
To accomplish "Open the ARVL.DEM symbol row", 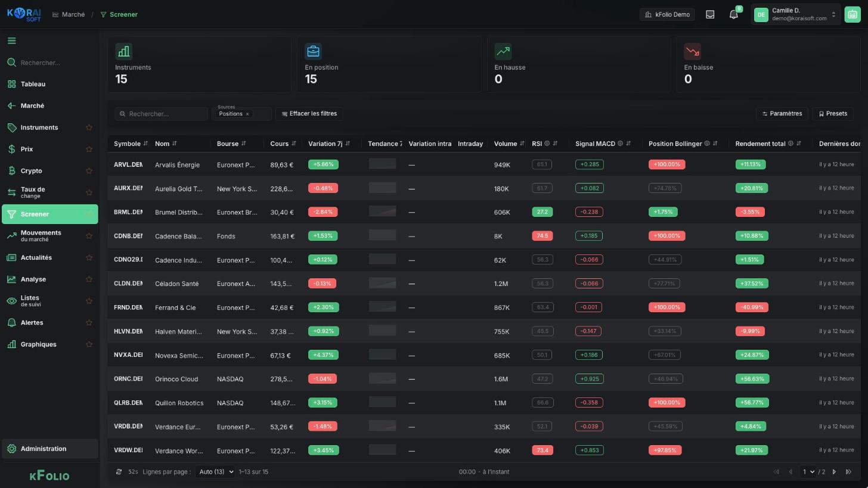I will tap(128, 164).
